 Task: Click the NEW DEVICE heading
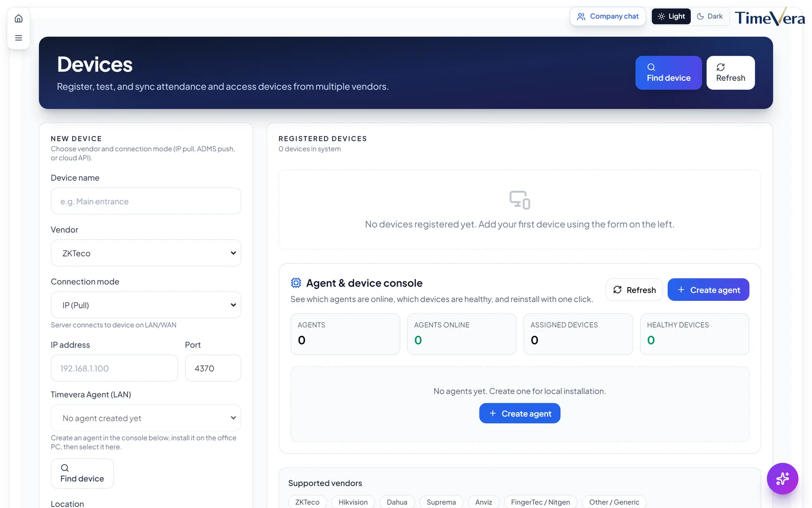pyautogui.click(x=76, y=139)
